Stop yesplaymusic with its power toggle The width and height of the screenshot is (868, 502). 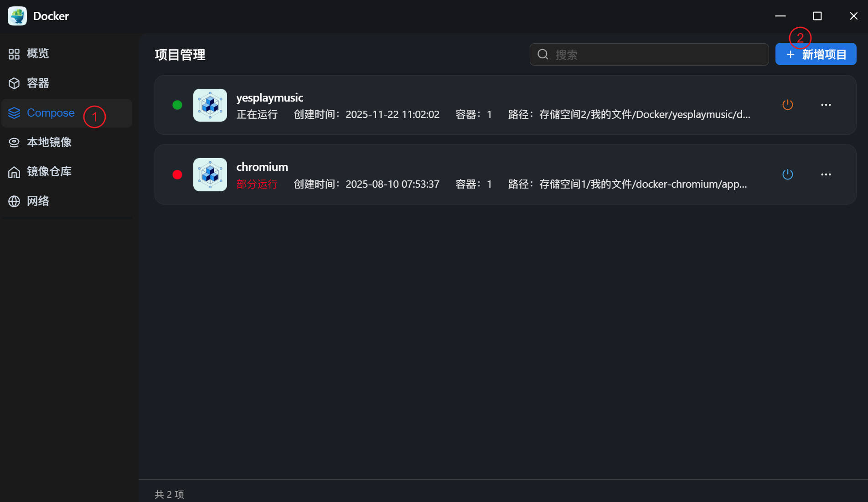coord(787,105)
